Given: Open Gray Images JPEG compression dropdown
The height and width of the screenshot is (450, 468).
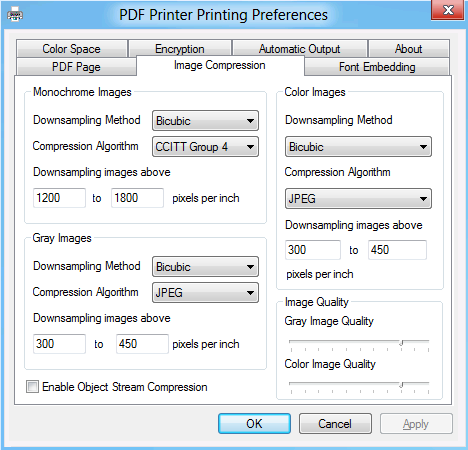Looking at the screenshot, I should coord(205,292).
